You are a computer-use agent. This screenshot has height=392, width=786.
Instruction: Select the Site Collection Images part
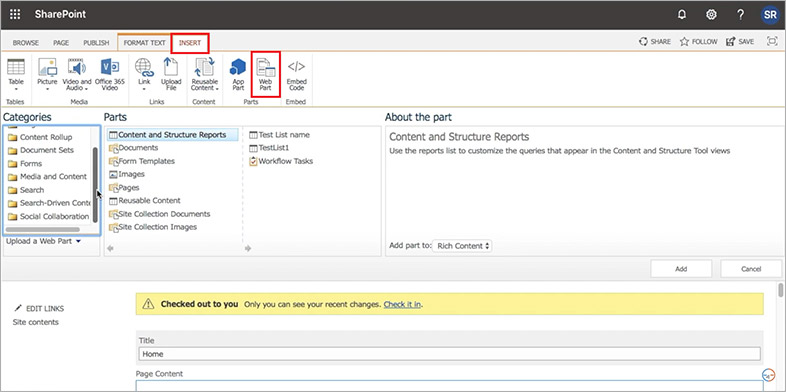point(153,227)
